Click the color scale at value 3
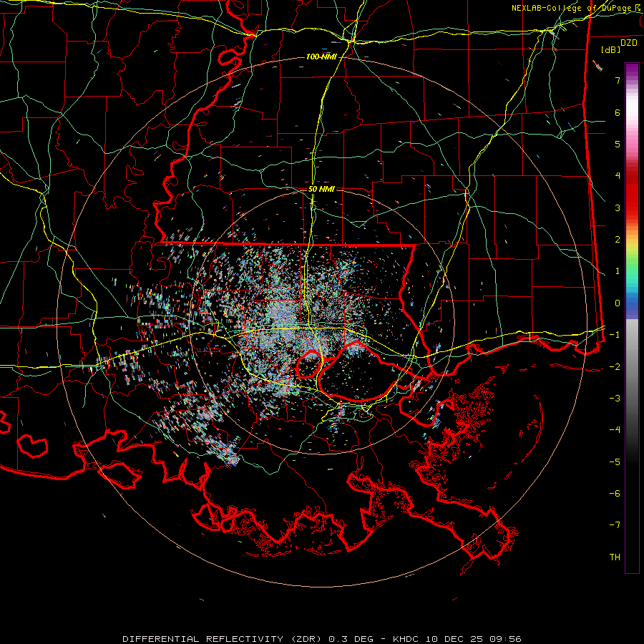 click(x=618, y=208)
